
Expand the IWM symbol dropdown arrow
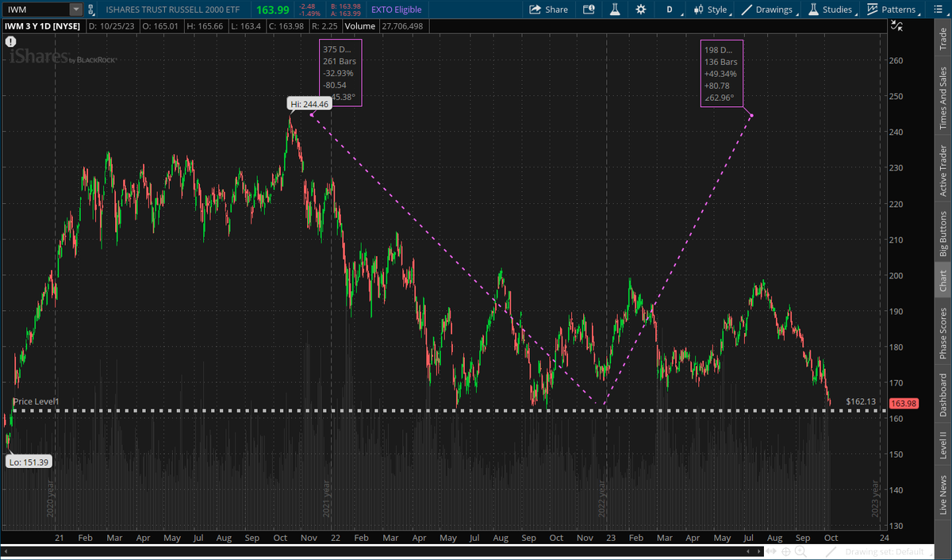point(76,10)
